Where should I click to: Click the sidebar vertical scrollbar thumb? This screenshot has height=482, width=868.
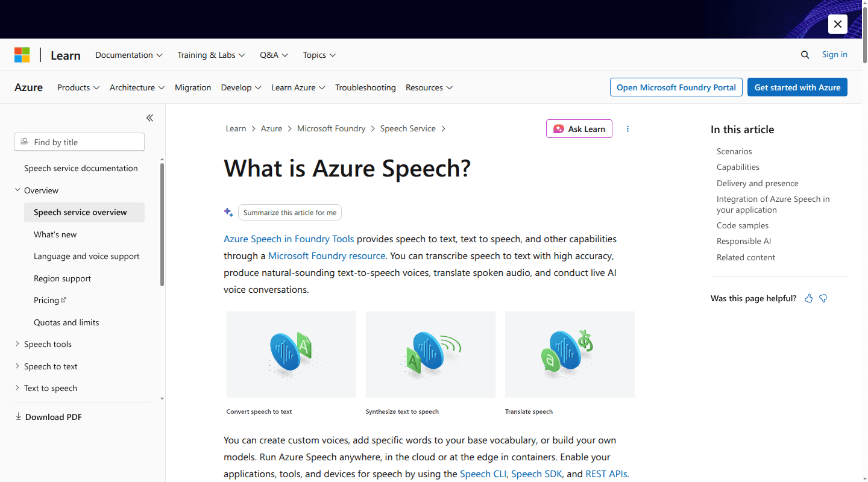(x=162, y=224)
